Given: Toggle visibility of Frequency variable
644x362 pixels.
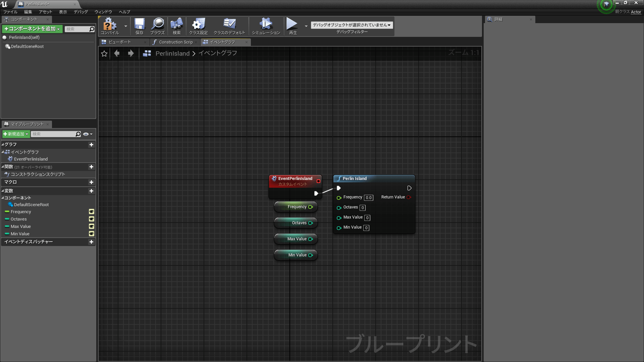Looking at the screenshot, I should [92, 211].
